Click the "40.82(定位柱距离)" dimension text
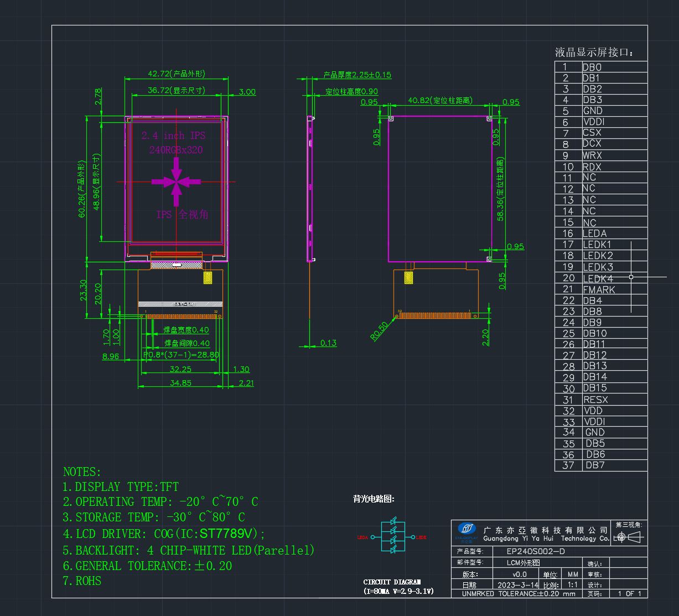Screen dimensions: 679x616 pyautogui.click(x=440, y=100)
